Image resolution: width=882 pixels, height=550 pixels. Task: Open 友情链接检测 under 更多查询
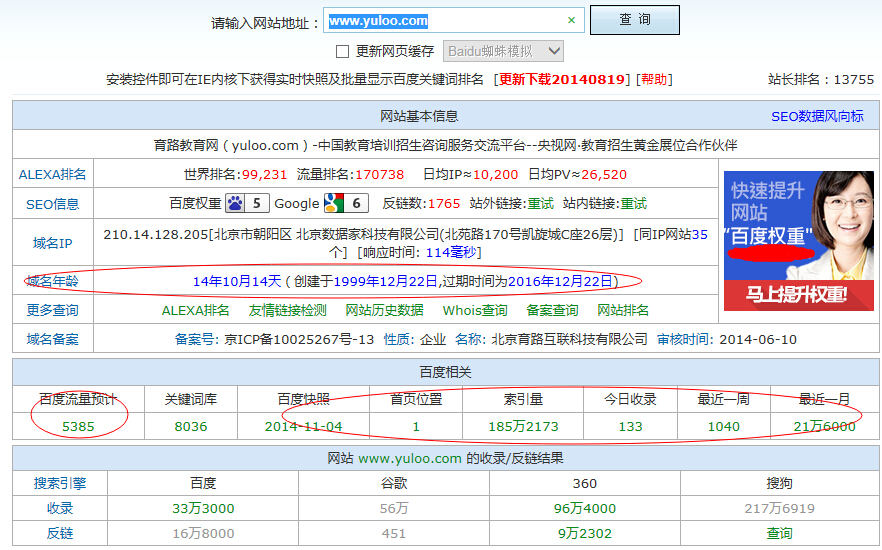click(x=287, y=310)
